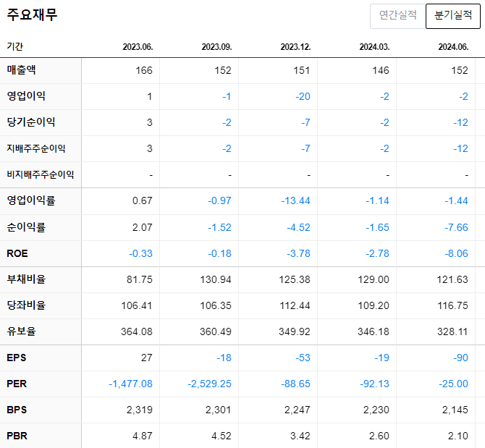Click the 주요재무 heading
This screenshot has height=448, width=485.
[x=32, y=14]
